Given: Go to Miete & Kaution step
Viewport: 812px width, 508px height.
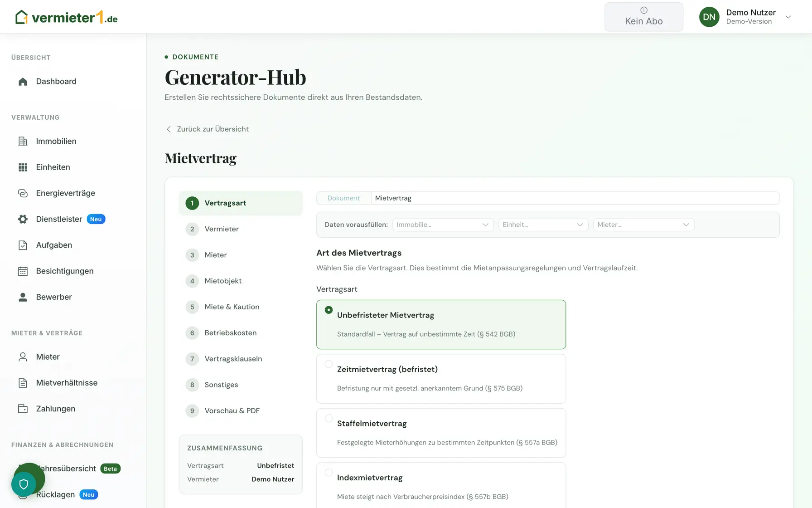Looking at the screenshot, I should coord(241,307).
